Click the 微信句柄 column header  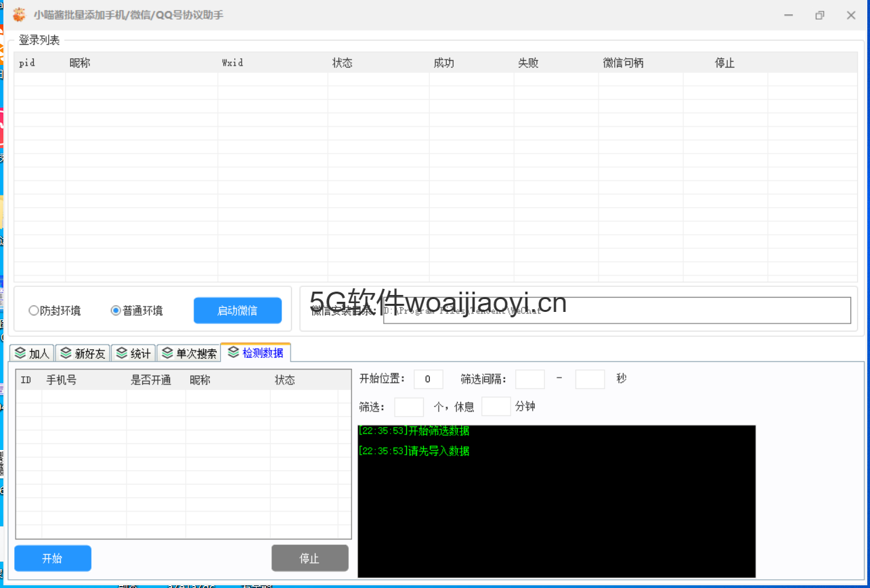[x=640, y=63]
